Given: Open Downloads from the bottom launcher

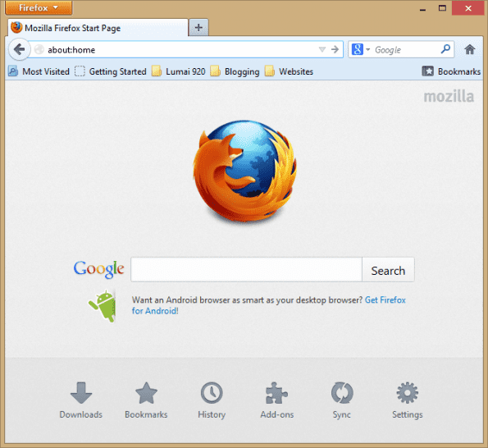Looking at the screenshot, I should (x=81, y=400).
